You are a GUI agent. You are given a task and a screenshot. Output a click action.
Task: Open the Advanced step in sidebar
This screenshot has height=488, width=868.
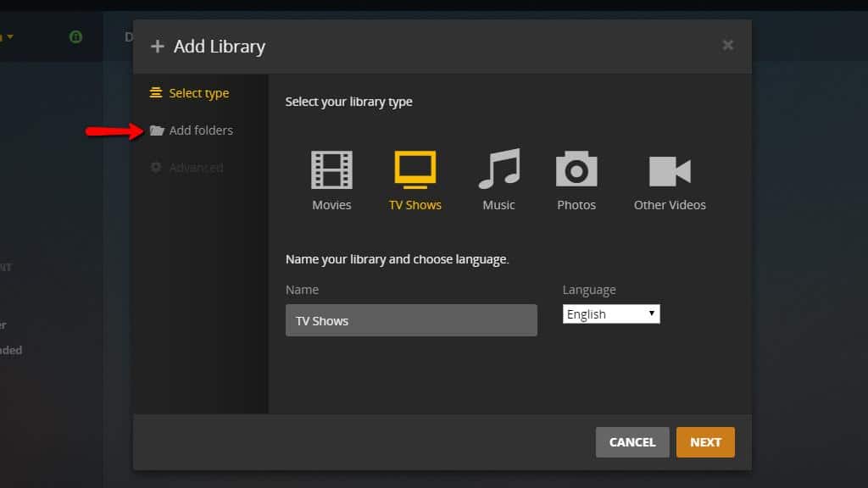[196, 168]
